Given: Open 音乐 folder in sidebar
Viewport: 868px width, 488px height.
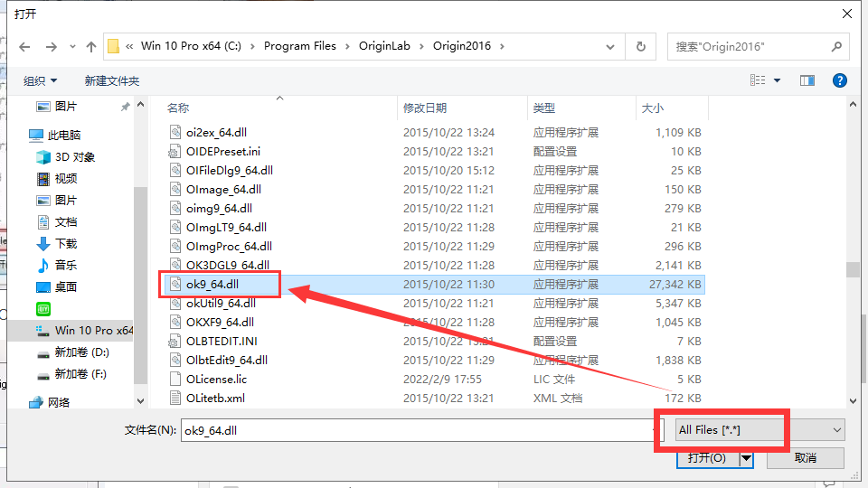Looking at the screenshot, I should click(66, 266).
